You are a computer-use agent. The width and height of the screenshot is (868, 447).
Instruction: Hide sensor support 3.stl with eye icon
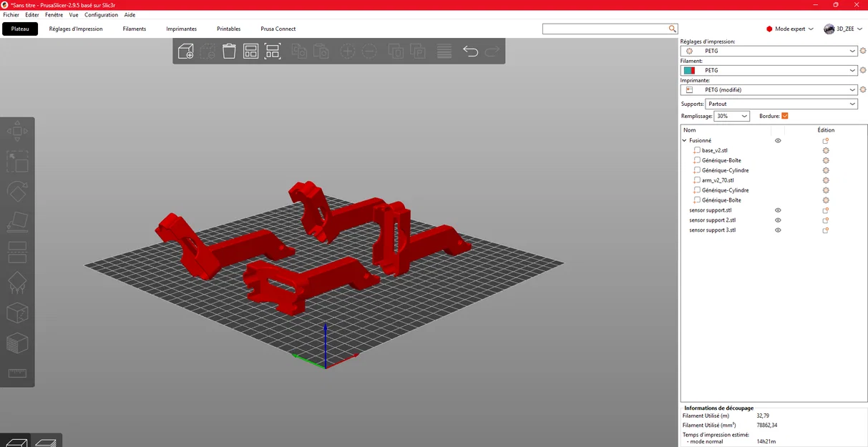click(x=778, y=230)
